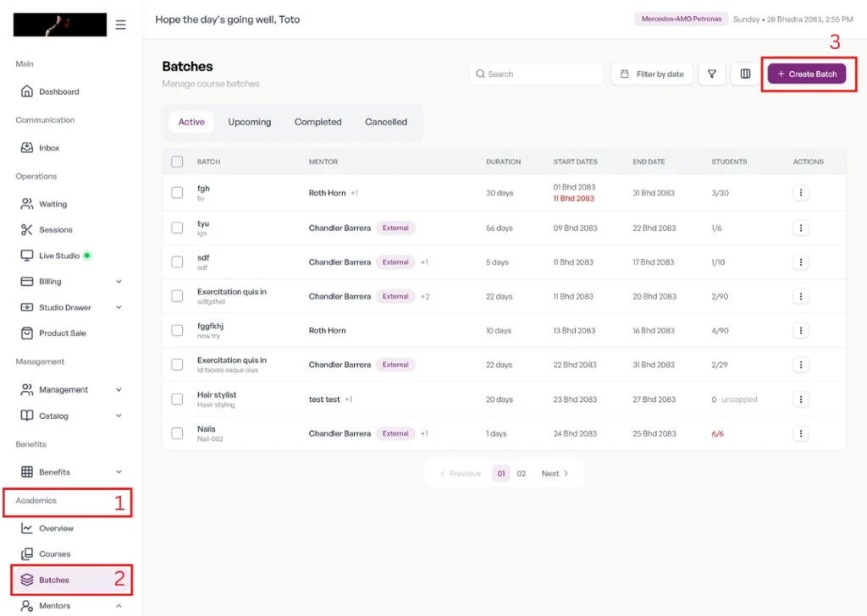Open Sessions with the scissors icon
Image resolution: width=867 pixels, height=616 pixels.
coord(26,229)
